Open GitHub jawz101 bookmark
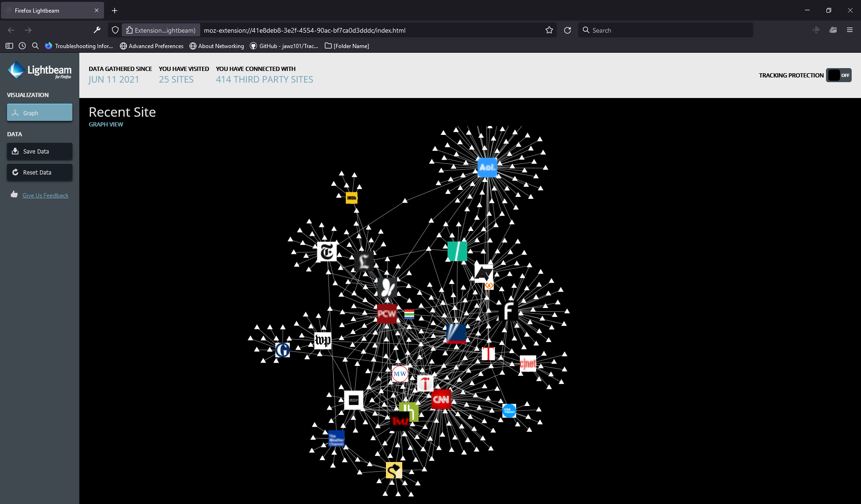This screenshot has height=504, width=861. click(284, 46)
